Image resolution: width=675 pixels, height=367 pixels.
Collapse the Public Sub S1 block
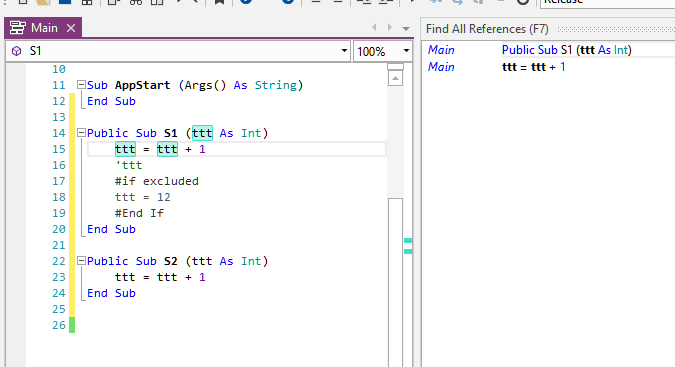pos(81,133)
